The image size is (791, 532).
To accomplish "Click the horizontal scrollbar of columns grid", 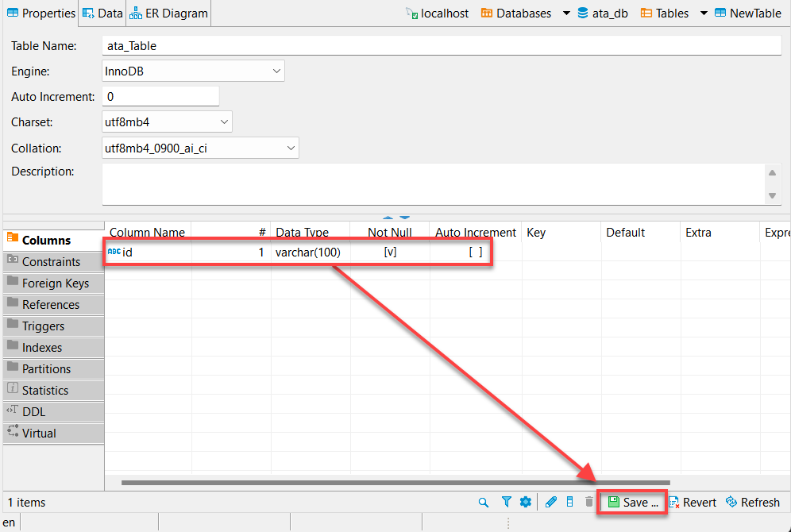I will click(395, 483).
